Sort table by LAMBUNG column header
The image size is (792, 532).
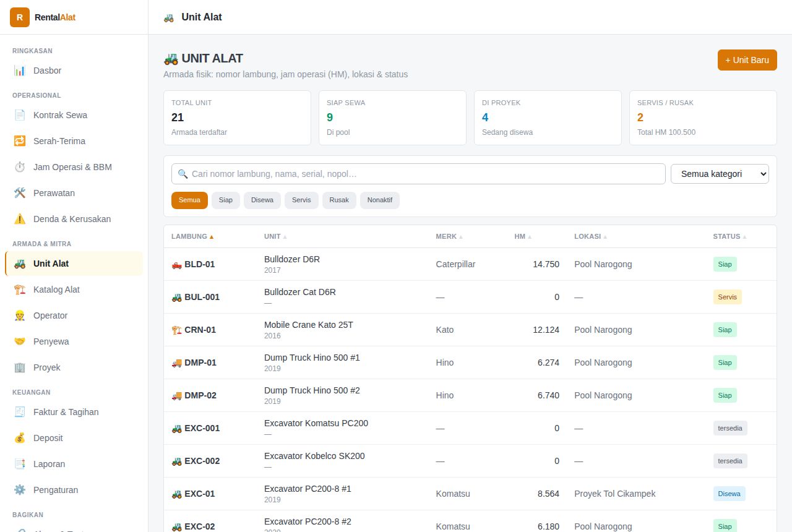pos(192,236)
